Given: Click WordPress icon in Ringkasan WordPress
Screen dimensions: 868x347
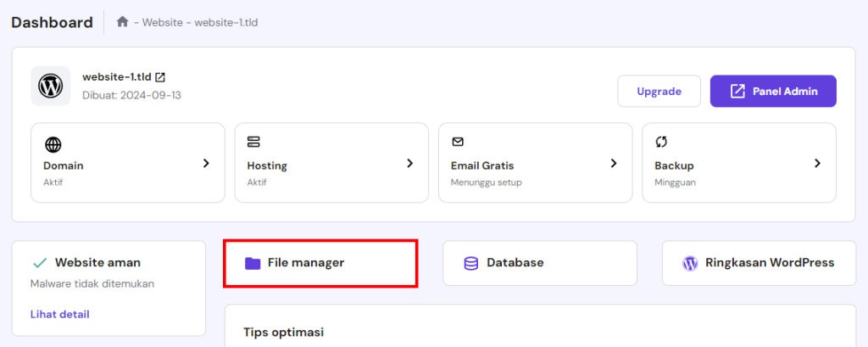Looking at the screenshot, I should pyautogui.click(x=690, y=263).
